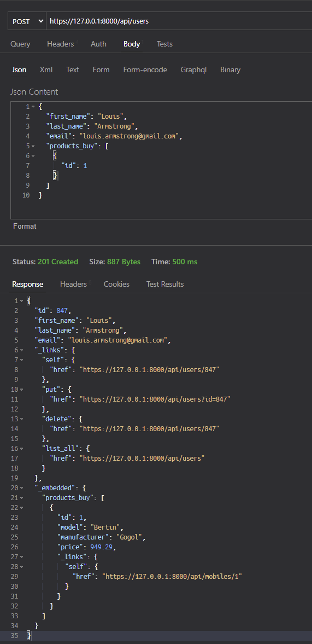Open the POST method dropdown
The image size is (312, 644).
(x=27, y=21)
